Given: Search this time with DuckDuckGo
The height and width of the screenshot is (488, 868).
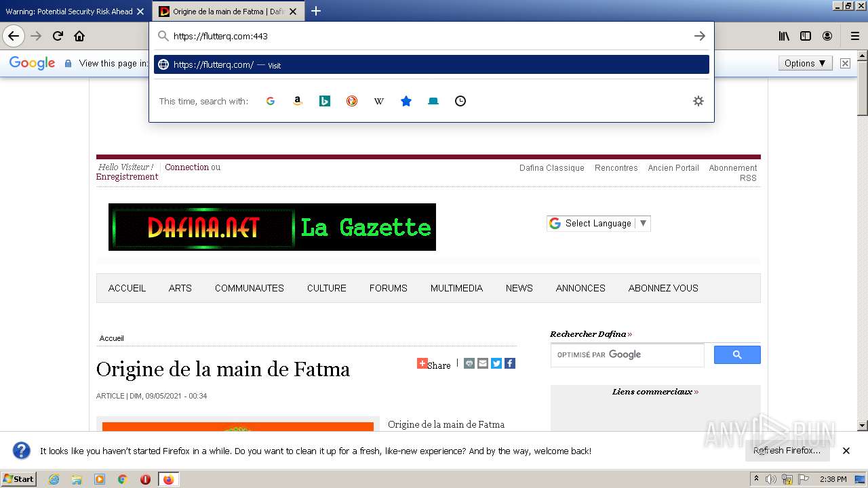Looking at the screenshot, I should [x=352, y=101].
